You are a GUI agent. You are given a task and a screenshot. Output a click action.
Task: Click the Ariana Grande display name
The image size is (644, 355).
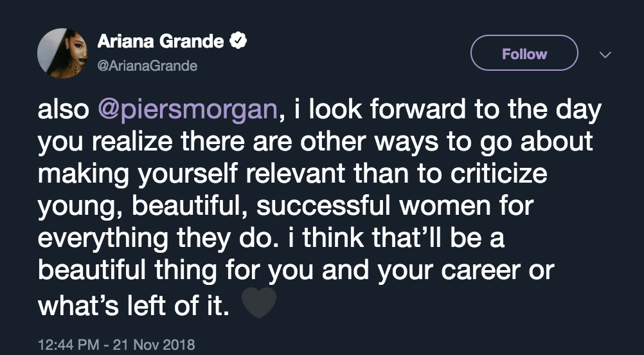[161, 42]
